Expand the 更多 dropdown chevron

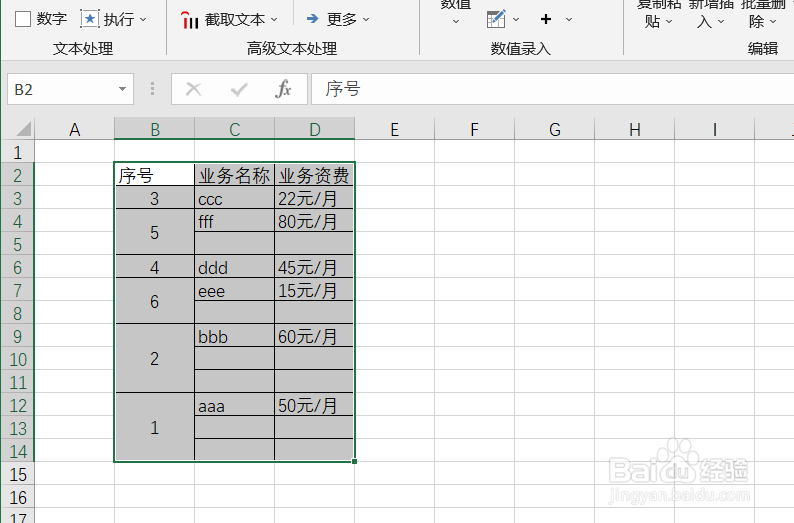point(366,20)
